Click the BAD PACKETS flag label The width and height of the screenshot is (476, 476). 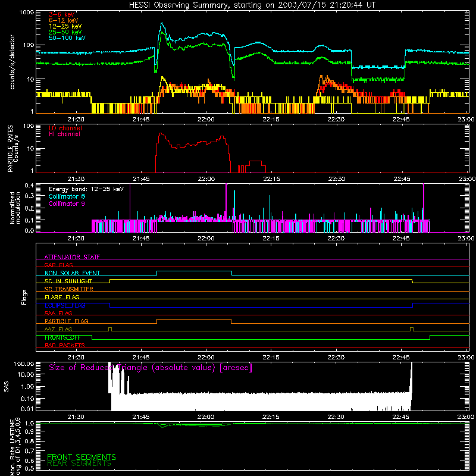coord(65,345)
